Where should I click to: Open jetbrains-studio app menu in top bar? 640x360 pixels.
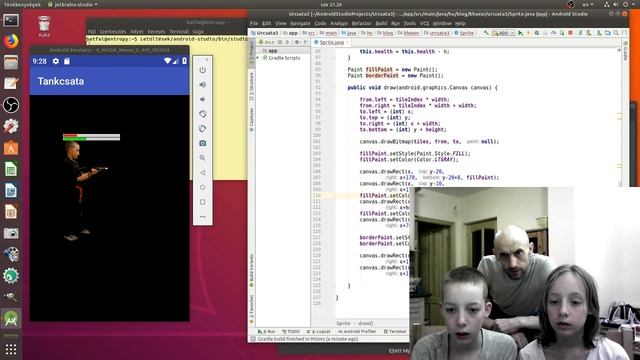(x=73, y=4)
